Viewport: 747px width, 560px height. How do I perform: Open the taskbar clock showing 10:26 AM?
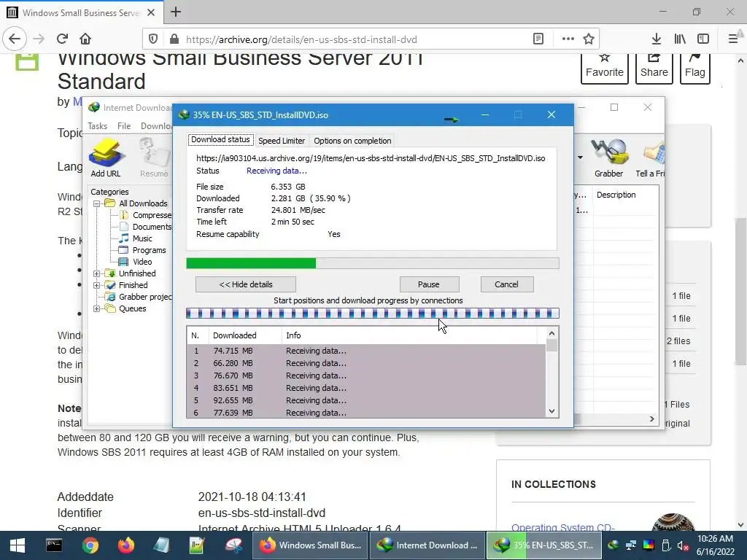click(x=715, y=545)
